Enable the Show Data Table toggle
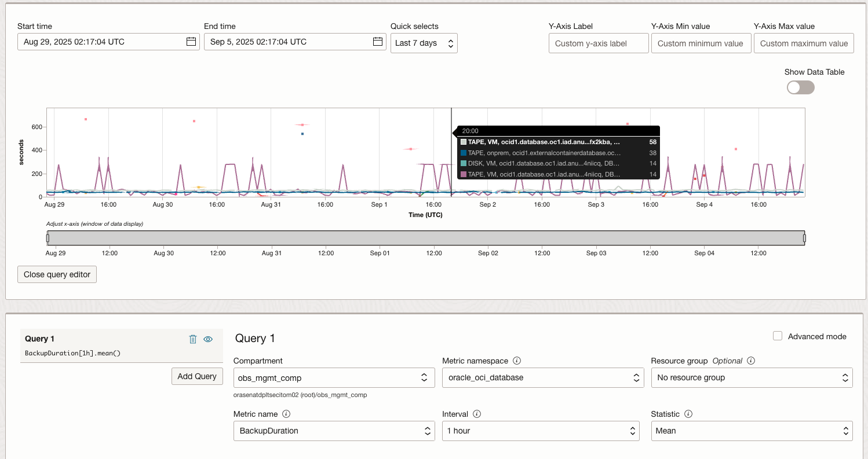This screenshot has height=459, width=868. coord(800,87)
